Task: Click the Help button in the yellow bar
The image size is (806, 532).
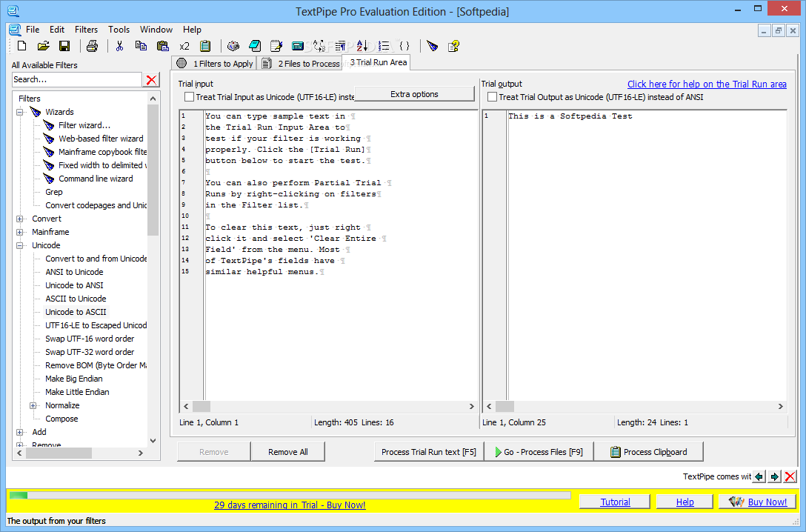Action: pyautogui.click(x=685, y=502)
